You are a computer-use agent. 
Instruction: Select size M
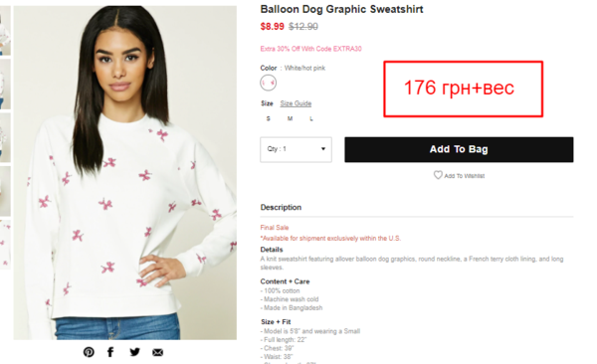pyautogui.click(x=291, y=118)
